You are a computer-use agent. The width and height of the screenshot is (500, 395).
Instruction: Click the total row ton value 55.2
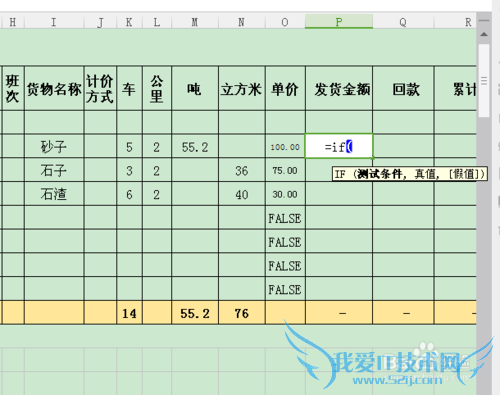pyautogui.click(x=195, y=313)
